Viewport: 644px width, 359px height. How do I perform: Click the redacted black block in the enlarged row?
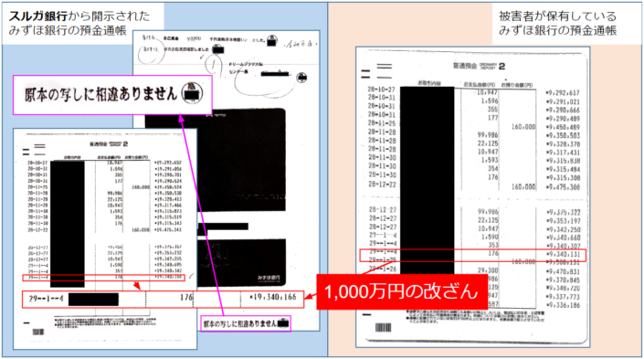pos(93,299)
